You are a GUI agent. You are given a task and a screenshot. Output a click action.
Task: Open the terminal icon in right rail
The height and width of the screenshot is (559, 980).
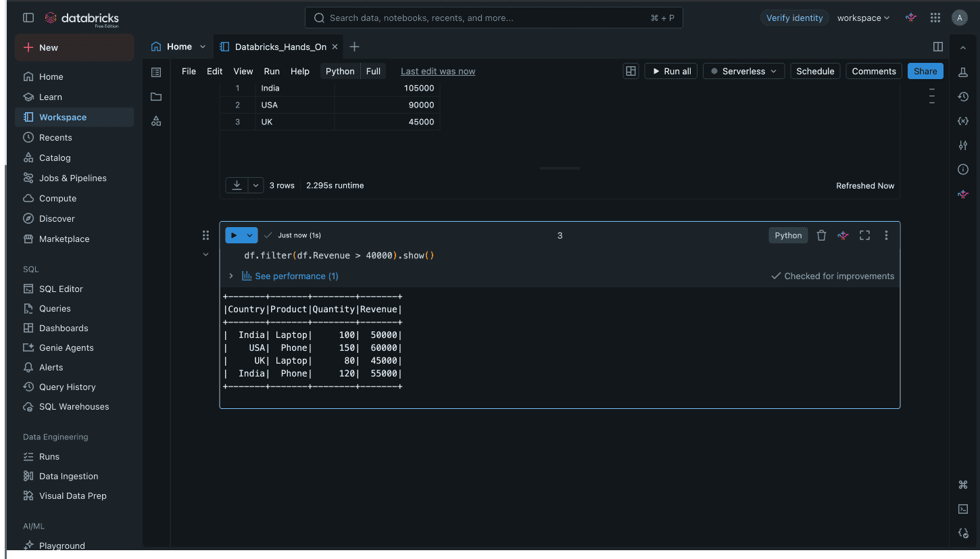coord(963,509)
